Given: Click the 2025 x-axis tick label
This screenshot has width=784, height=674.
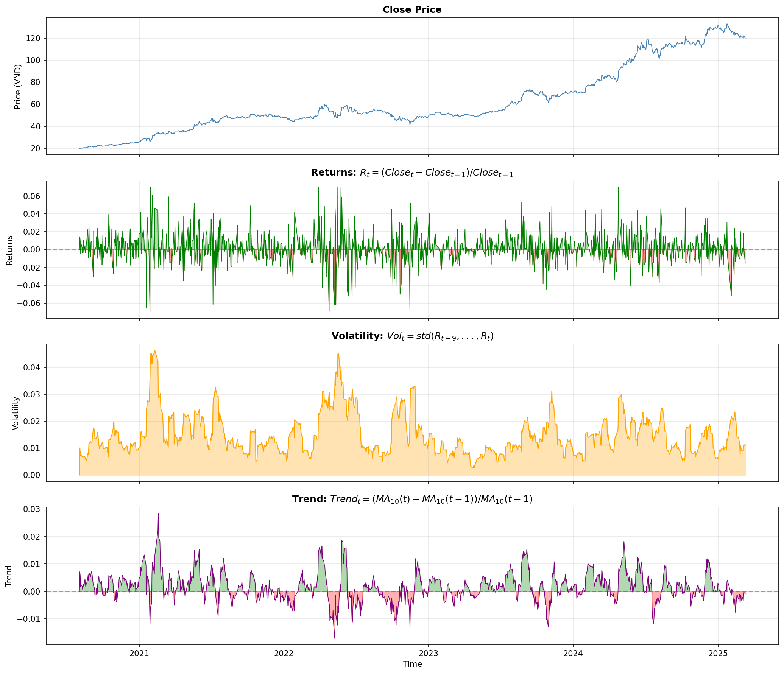Looking at the screenshot, I should (718, 653).
